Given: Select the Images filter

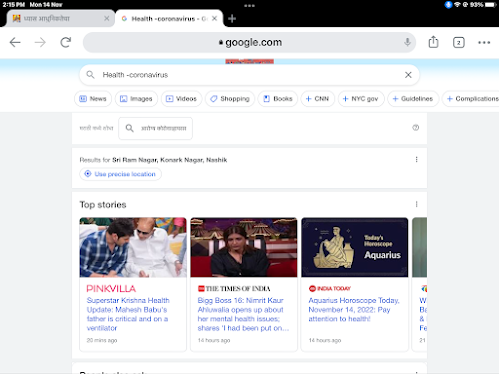Looking at the screenshot, I should point(136,99).
